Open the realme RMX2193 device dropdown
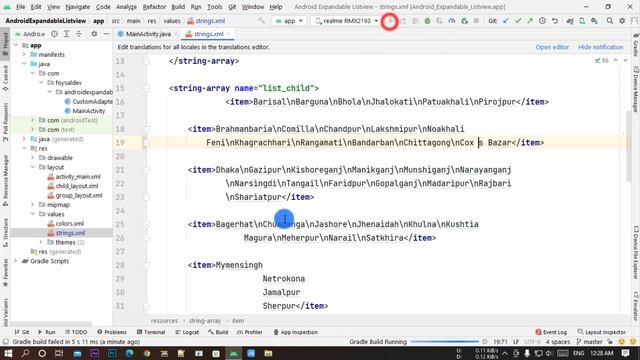Screen dimensions: 640x360 pos(346,21)
